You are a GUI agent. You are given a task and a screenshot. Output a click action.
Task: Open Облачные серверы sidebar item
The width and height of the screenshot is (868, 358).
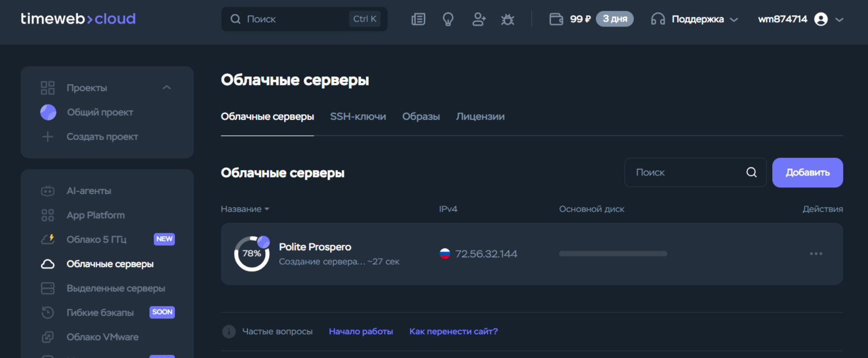(x=110, y=264)
